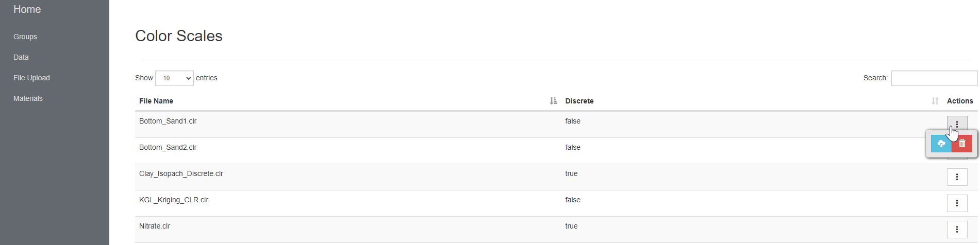Viewport: 980px width, 245px height.
Task: Open the Materials section
Action: [x=28, y=98]
